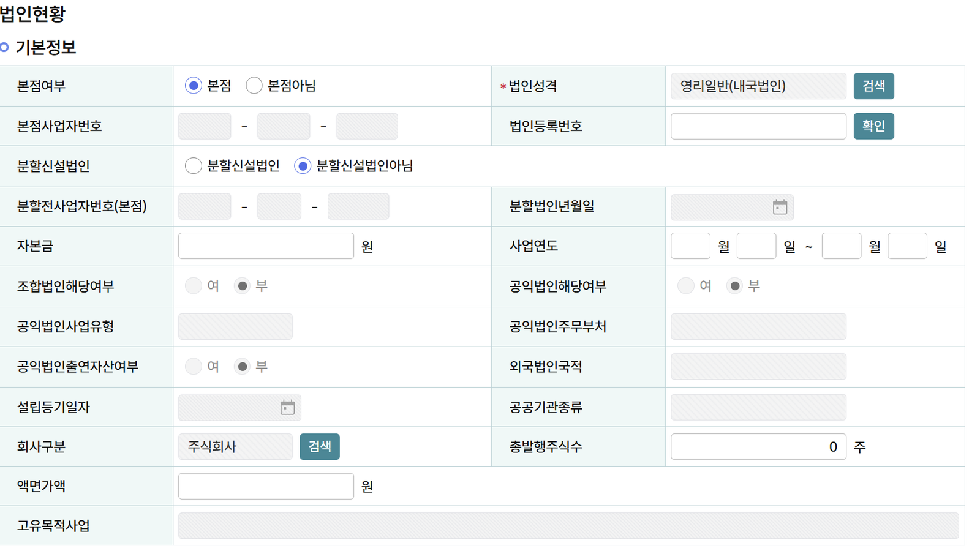The image size is (980, 551).
Task: Focus the 법인등록번호 input field
Action: pos(758,126)
